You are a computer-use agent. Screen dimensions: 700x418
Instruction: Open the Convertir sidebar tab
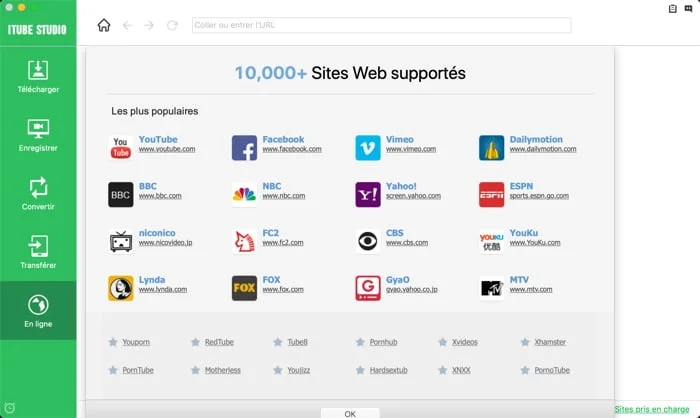(x=38, y=193)
